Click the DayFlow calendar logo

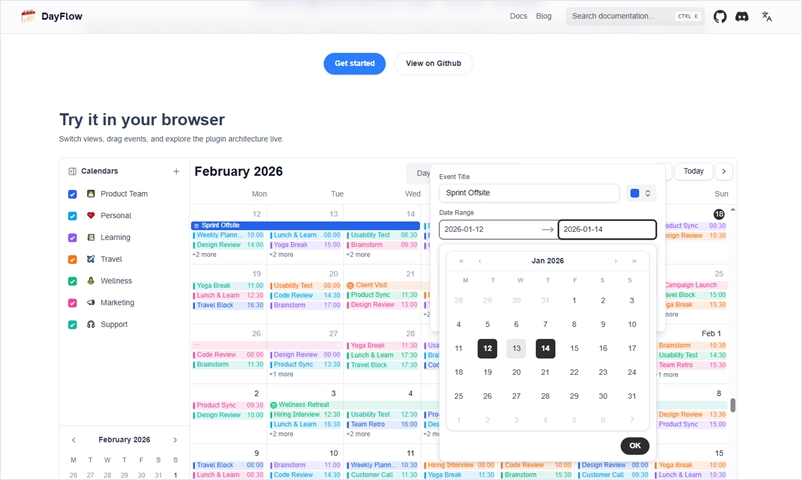click(28, 16)
